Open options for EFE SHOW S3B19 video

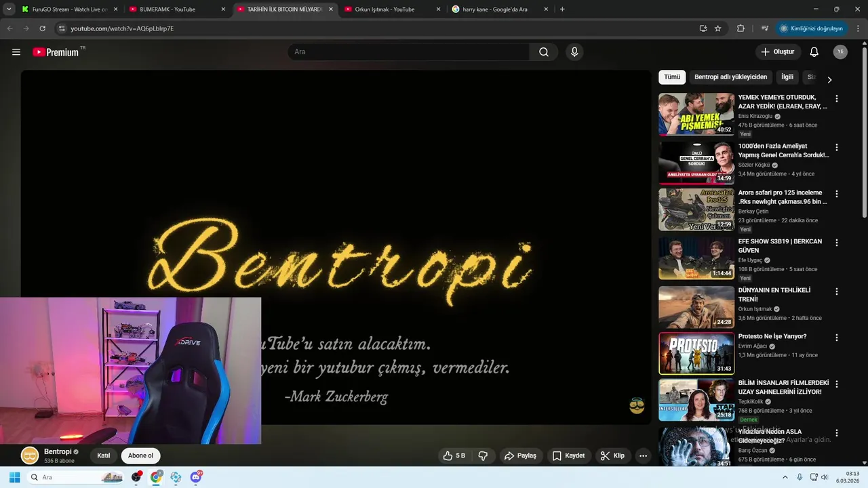[836, 243]
